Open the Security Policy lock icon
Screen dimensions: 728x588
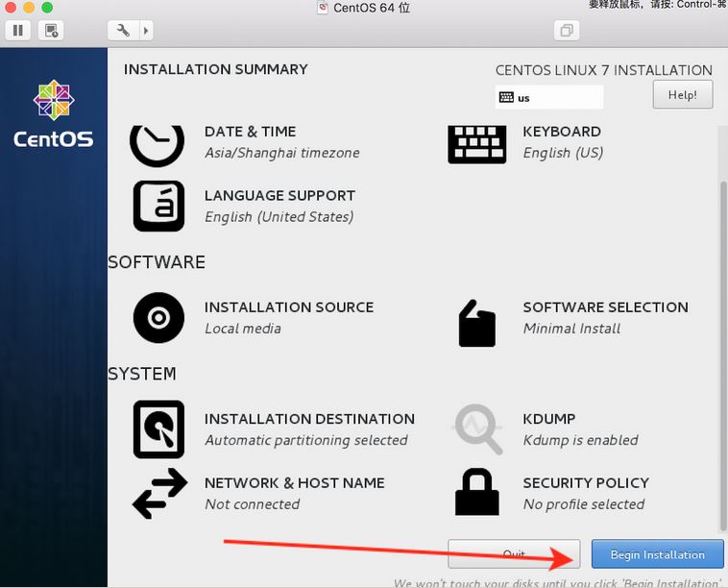click(476, 492)
